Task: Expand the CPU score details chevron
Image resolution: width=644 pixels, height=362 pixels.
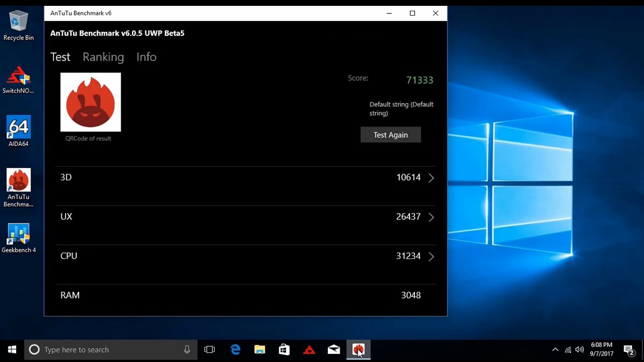Action: point(431,256)
